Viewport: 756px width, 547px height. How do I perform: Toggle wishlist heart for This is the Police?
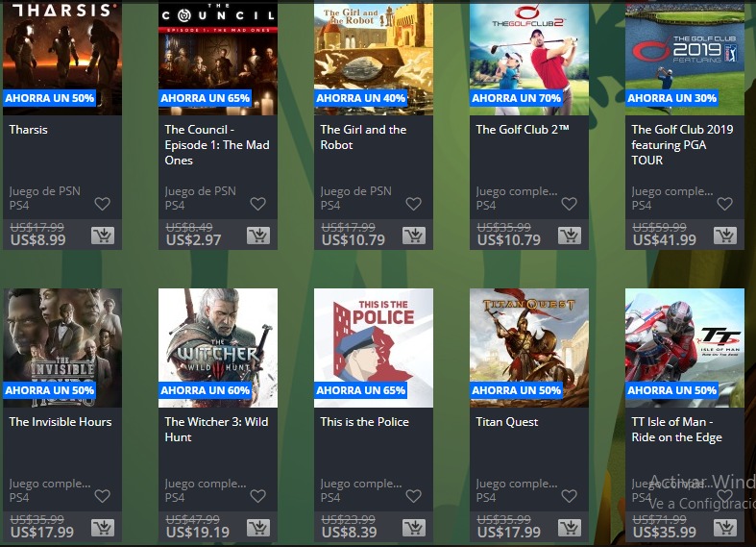coord(413,496)
